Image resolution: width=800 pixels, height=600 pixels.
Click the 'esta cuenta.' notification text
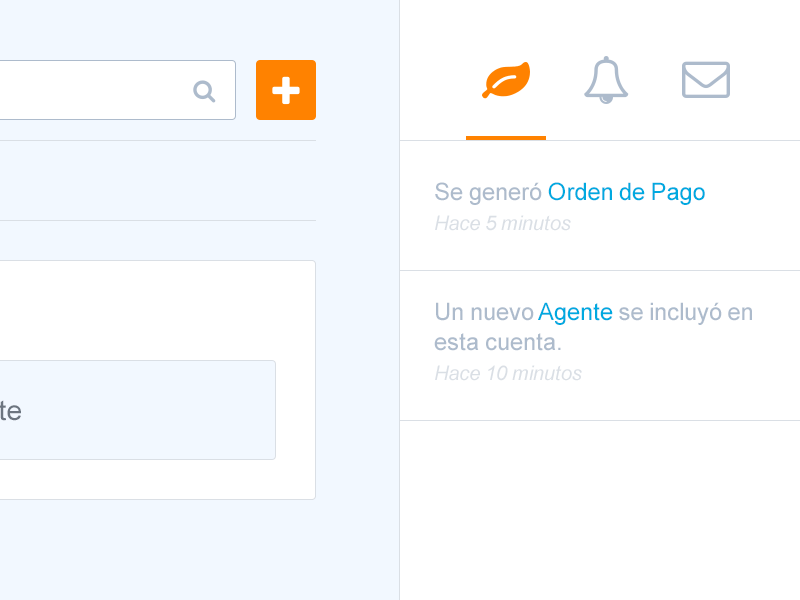pyautogui.click(x=497, y=342)
